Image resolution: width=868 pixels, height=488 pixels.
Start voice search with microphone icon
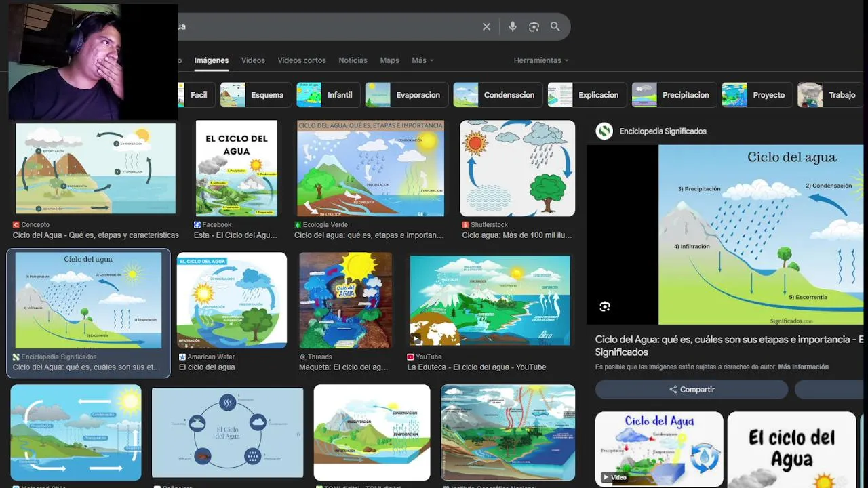tap(513, 26)
